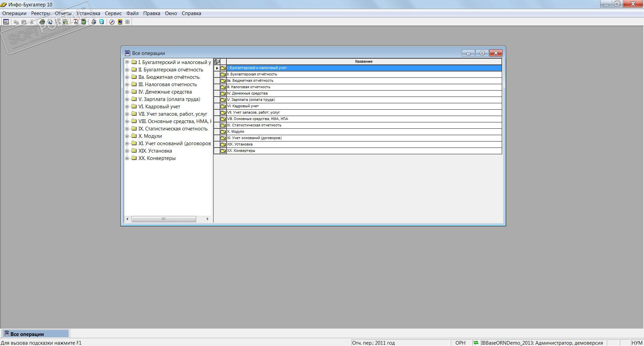Click folder icon of grid row 'IIа. Бюджетная отчётность'
Viewport: 644px width, 346px height.
[223, 81]
